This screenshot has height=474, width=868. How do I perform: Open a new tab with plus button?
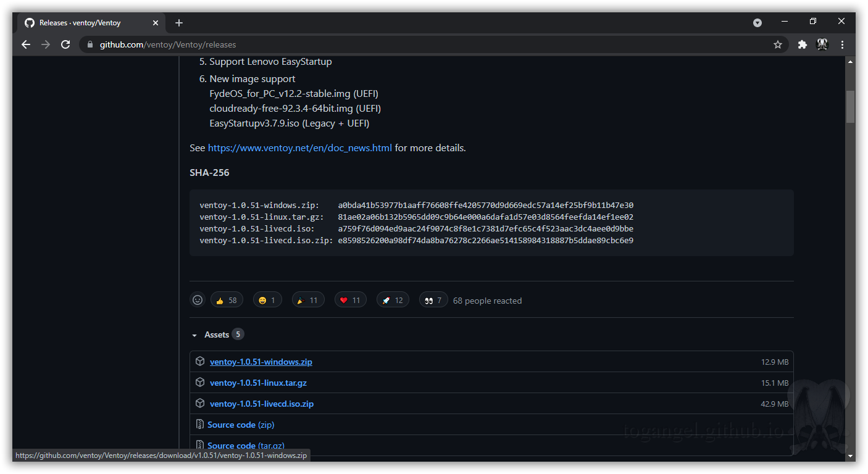coord(179,23)
